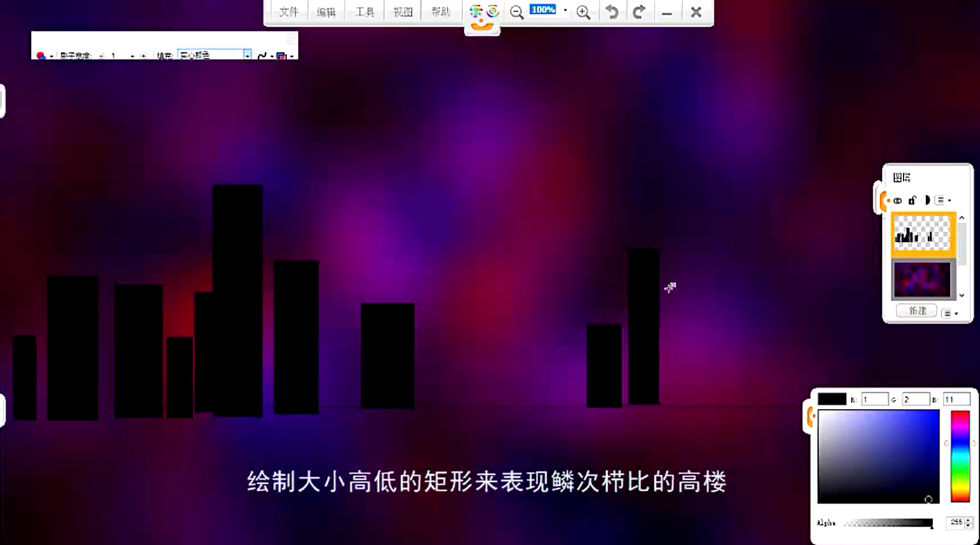
Task: Toggle the layer lock icon
Action: tap(912, 200)
